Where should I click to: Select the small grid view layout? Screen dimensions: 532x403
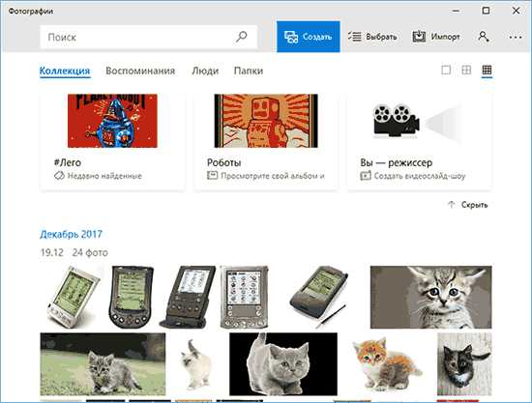coord(487,71)
